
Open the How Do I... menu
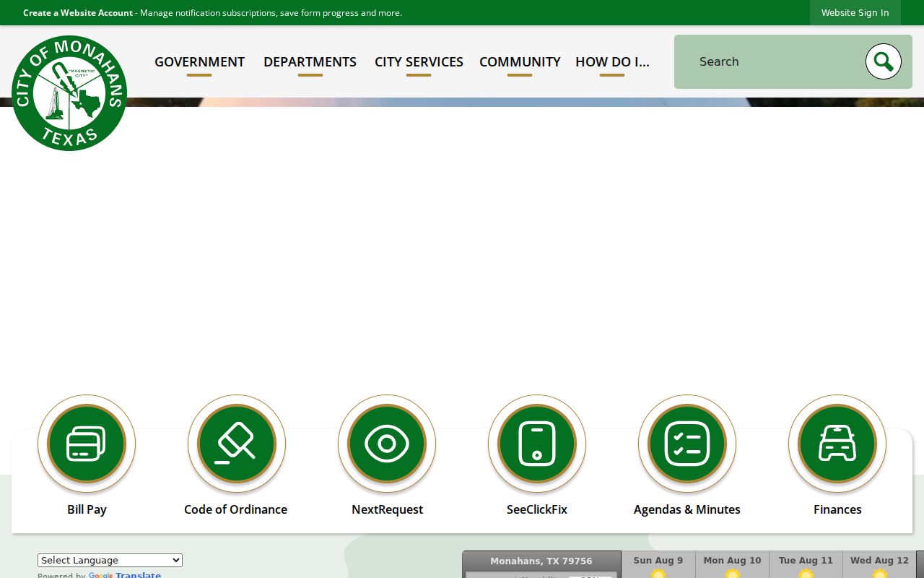pos(612,62)
